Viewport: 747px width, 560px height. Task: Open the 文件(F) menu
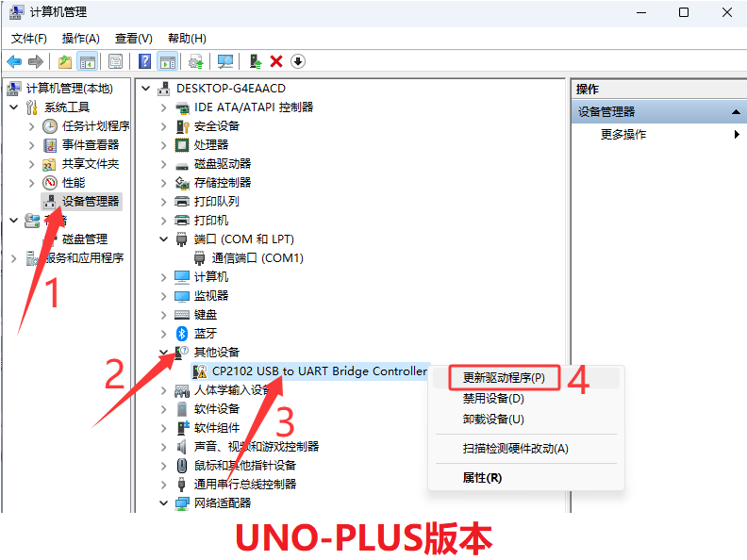tap(29, 39)
